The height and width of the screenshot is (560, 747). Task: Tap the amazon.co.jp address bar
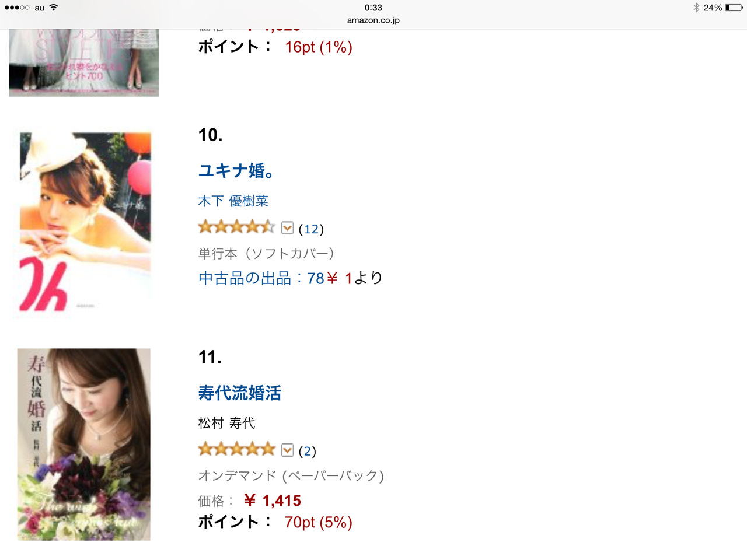coord(373,20)
